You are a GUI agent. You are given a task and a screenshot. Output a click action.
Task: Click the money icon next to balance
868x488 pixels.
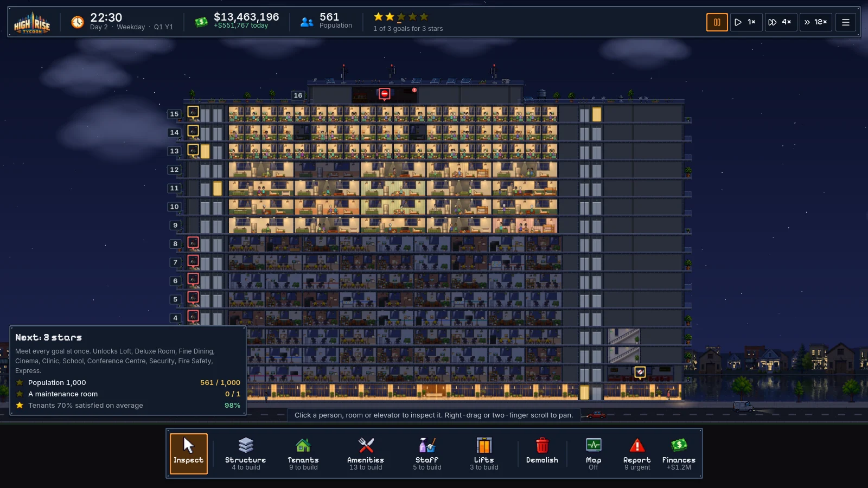201,22
